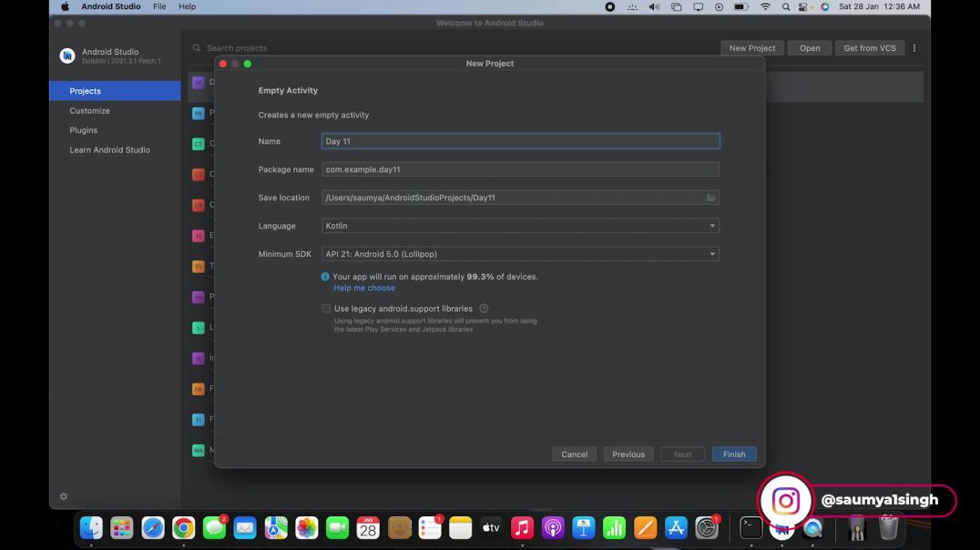Click the Android Studio logo in the sidebar
This screenshot has height=550, width=980.
coord(66,56)
